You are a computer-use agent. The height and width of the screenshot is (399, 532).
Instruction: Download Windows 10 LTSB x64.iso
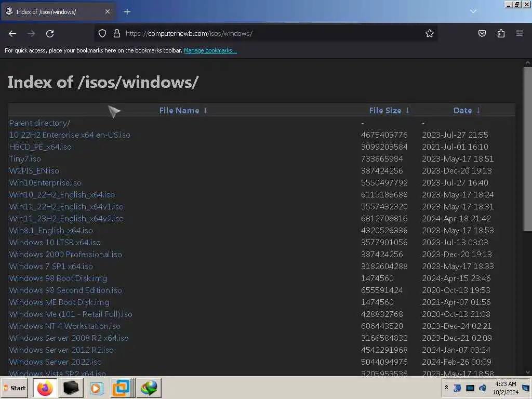[x=55, y=243]
